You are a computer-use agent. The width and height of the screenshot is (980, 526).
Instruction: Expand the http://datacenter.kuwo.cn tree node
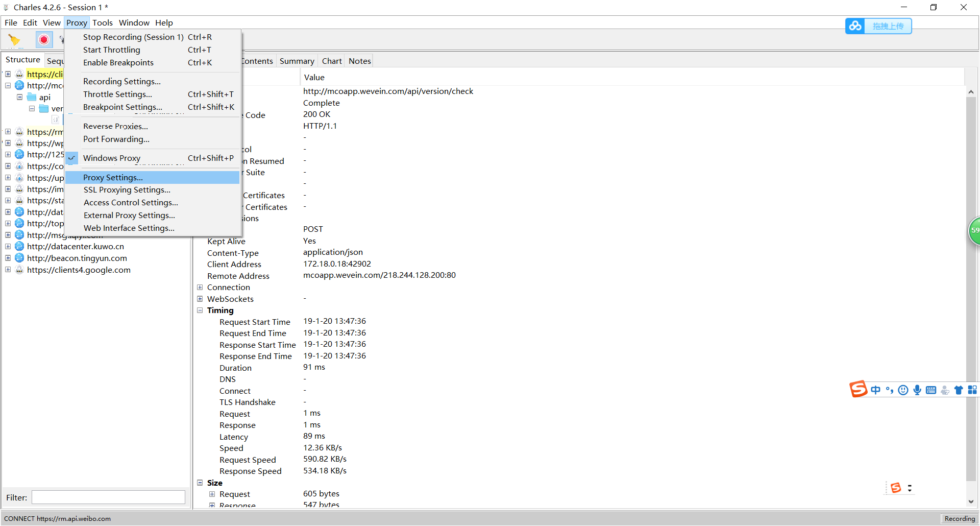8,246
